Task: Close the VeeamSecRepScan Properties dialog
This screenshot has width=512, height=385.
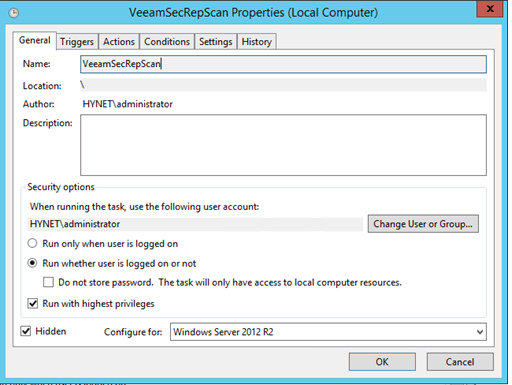Action: click(490, 9)
